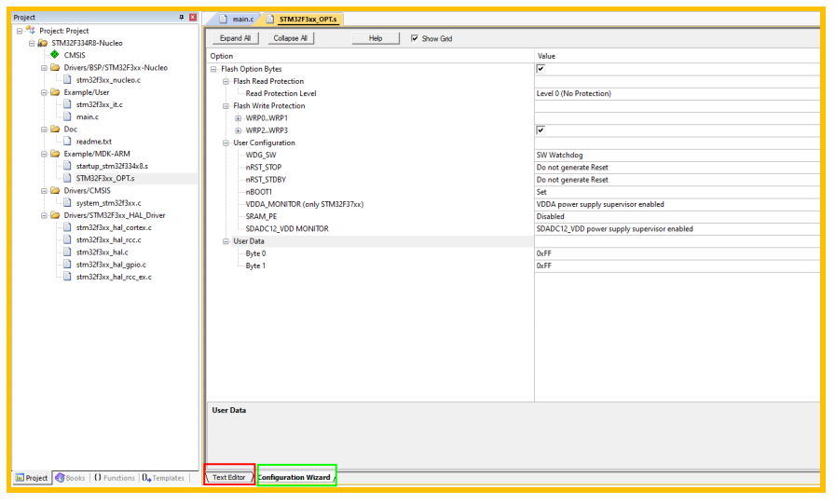Viewport: 835px width, 504px height.
Task: Select the nRST_STDBY option row
Action: pos(266,180)
